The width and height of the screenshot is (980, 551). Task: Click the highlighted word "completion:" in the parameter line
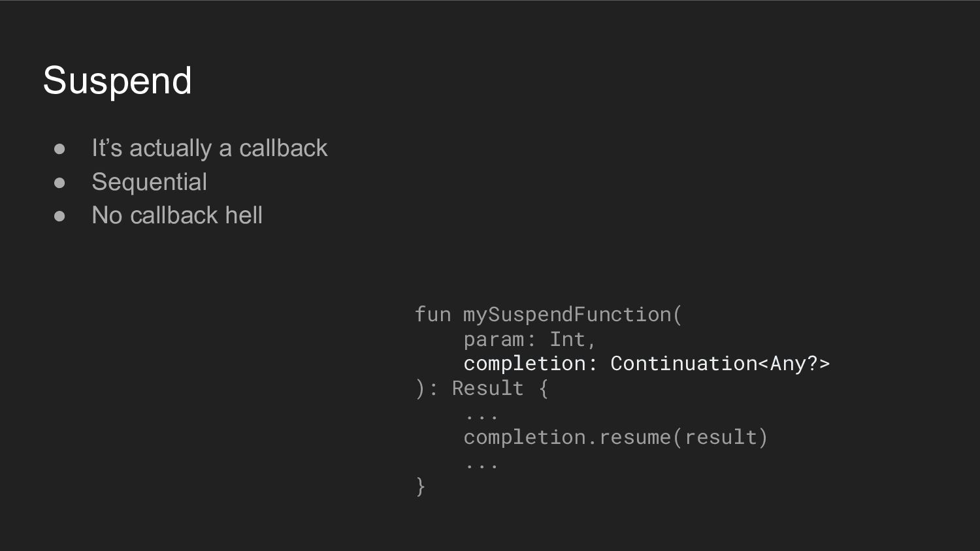pos(530,364)
